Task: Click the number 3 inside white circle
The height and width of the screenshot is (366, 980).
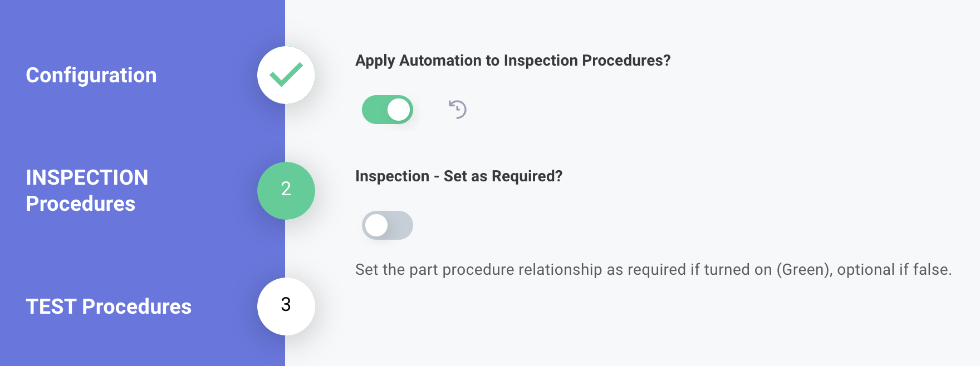Action: (x=286, y=304)
